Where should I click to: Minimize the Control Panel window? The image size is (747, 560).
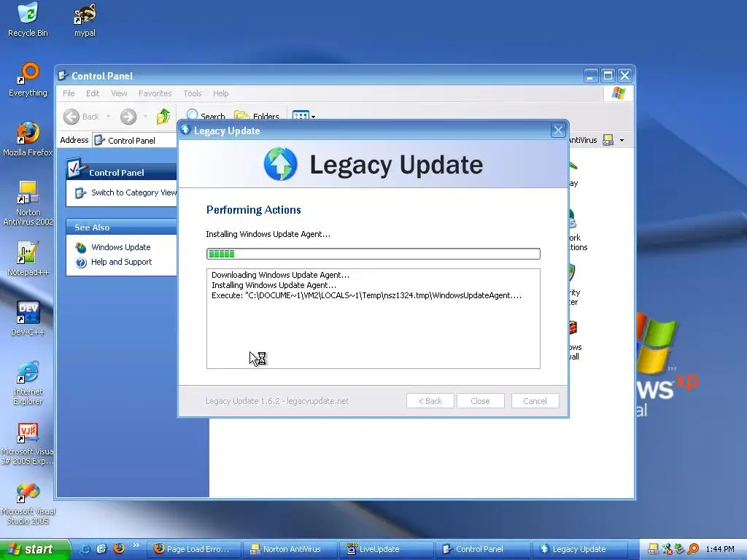tap(591, 76)
